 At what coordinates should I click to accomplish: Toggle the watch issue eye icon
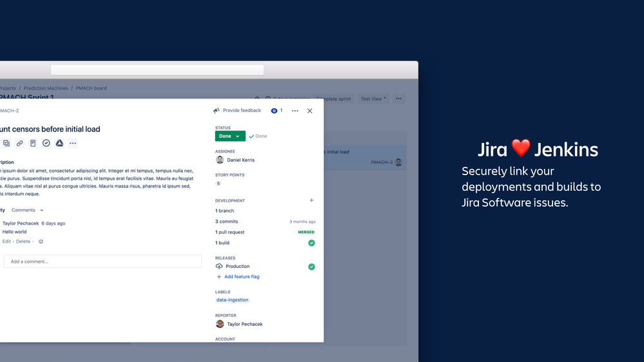coord(274,111)
